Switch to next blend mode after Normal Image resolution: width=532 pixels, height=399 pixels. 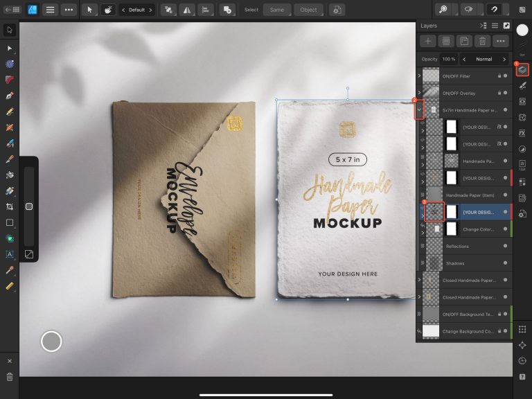click(x=504, y=60)
